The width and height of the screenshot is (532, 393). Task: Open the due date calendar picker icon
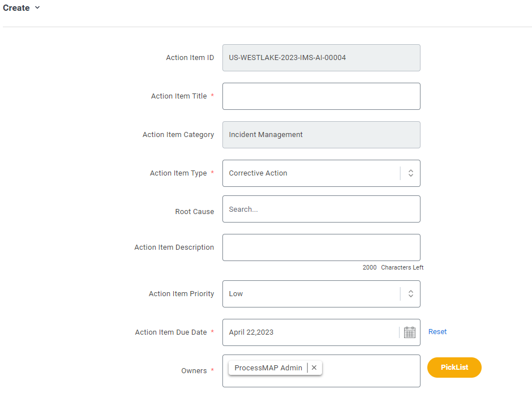coord(410,332)
